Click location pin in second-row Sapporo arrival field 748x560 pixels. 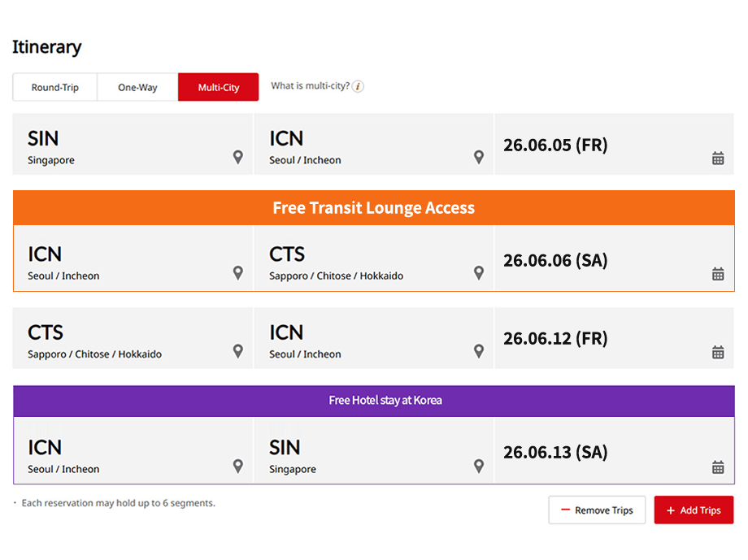pos(479,272)
